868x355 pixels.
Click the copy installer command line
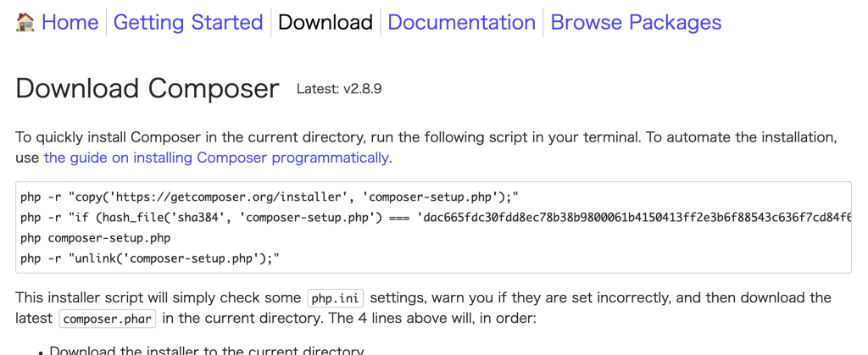[270, 197]
